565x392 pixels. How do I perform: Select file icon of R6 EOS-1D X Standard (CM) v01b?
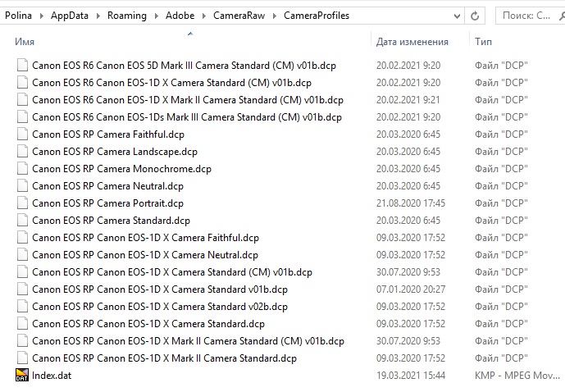pyautogui.click(x=22, y=83)
